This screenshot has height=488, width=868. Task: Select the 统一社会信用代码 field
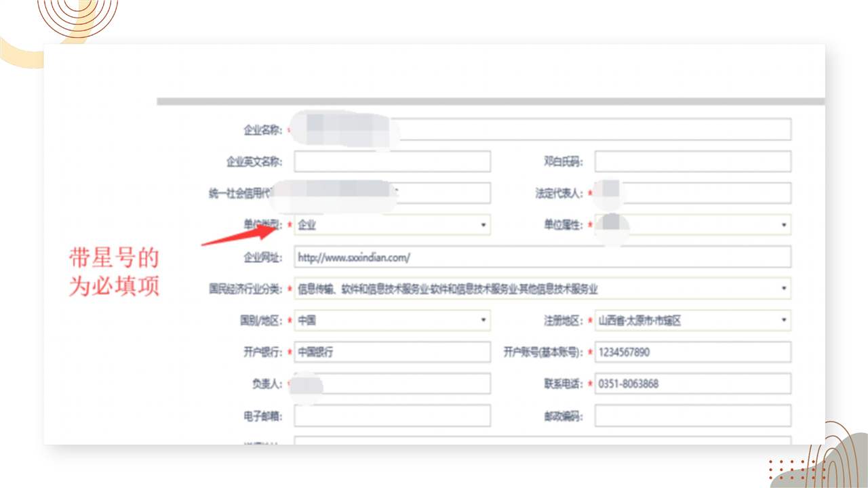(441, 193)
